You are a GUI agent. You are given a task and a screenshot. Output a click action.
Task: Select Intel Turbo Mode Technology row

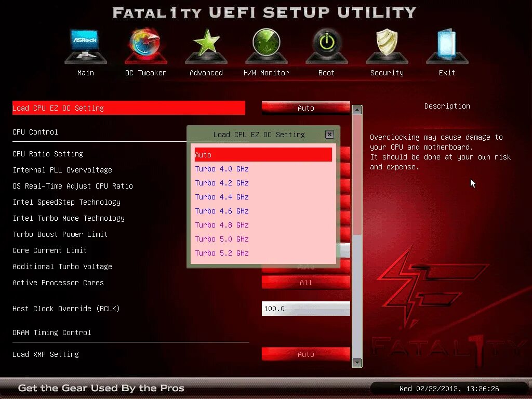[x=69, y=218]
